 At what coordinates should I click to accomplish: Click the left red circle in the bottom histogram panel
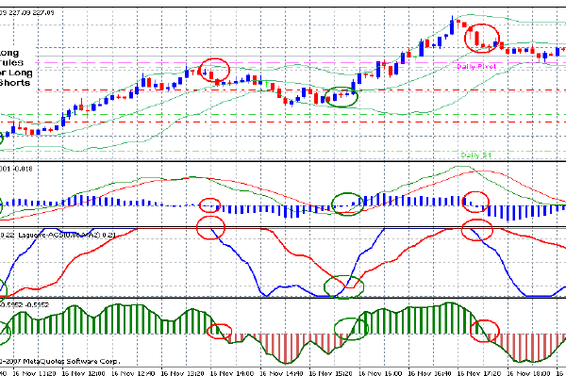219,331
